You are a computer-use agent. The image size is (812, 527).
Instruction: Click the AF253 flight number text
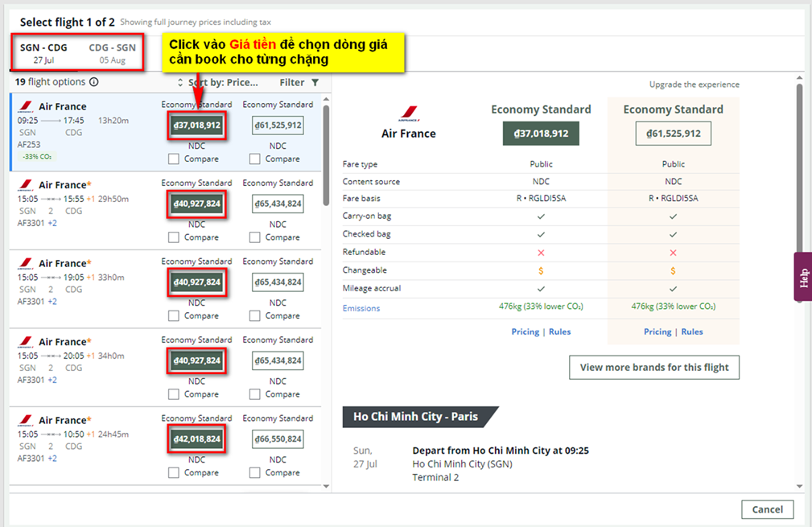tap(29, 145)
